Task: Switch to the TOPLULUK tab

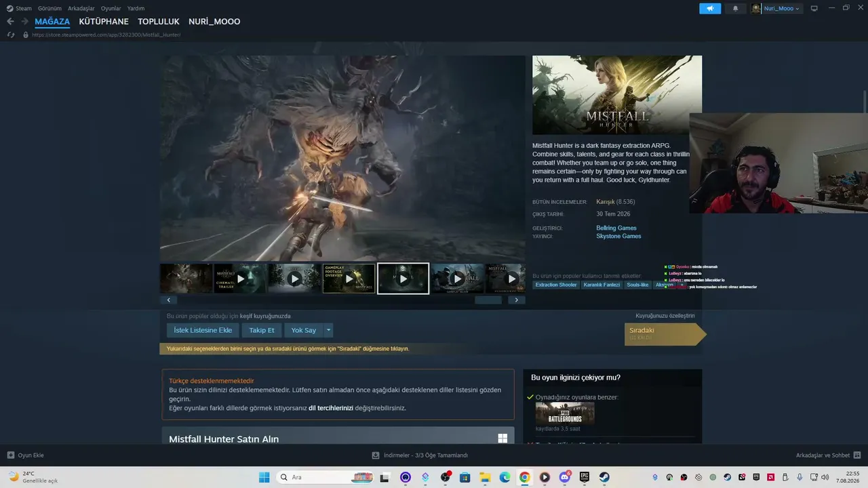Action: click(x=159, y=22)
